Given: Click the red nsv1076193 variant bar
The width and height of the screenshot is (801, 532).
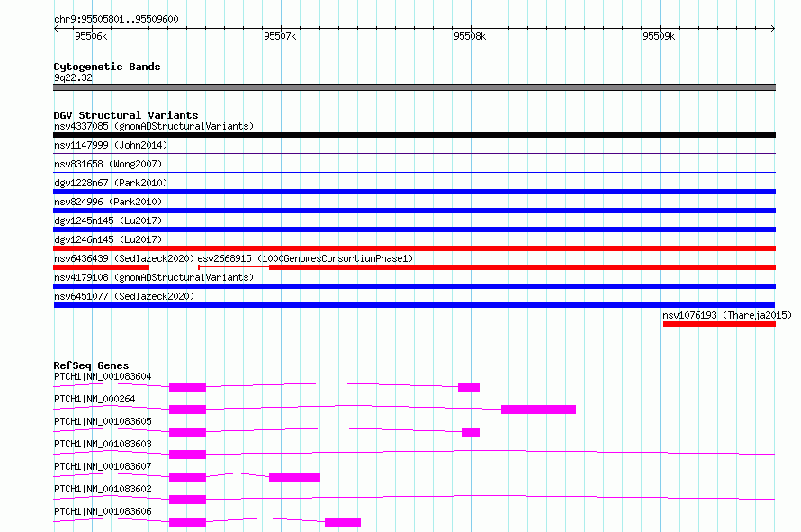Looking at the screenshot, I should pyautogui.click(x=719, y=324).
